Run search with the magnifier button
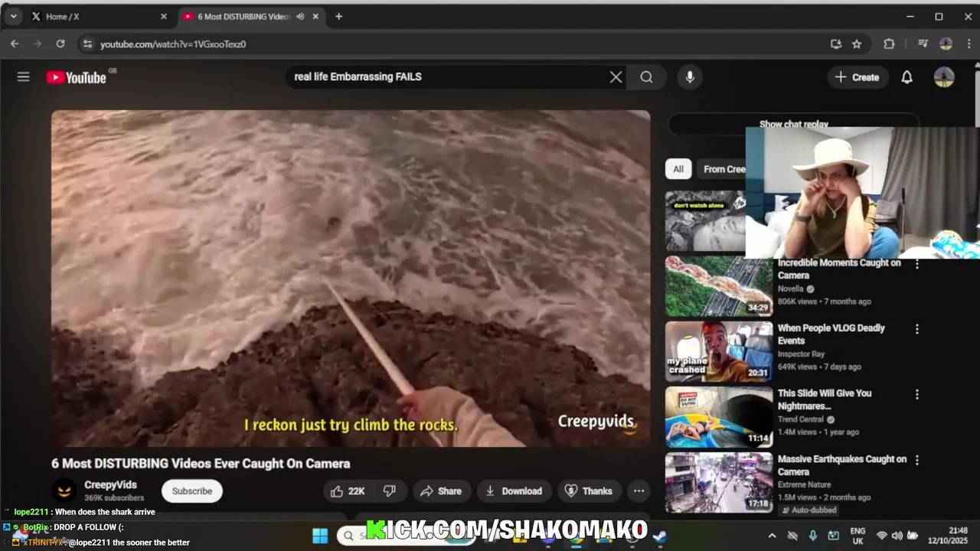This screenshot has width=980, height=551. (647, 77)
